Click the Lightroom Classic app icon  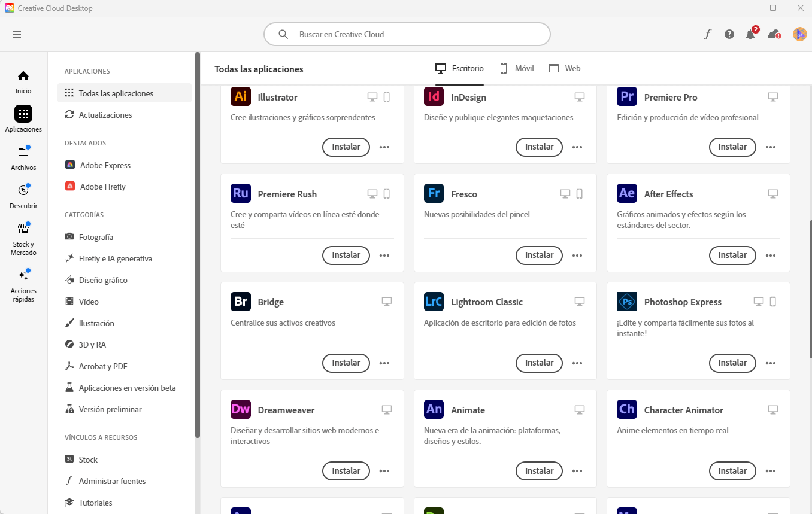tap(434, 302)
